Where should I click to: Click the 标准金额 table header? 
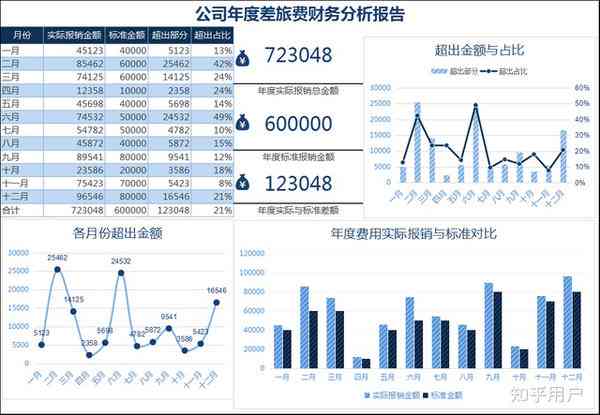point(127,35)
